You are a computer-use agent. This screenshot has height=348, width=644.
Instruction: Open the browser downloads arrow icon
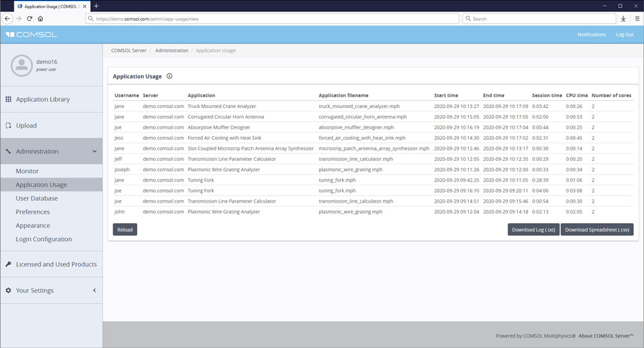click(x=623, y=19)
